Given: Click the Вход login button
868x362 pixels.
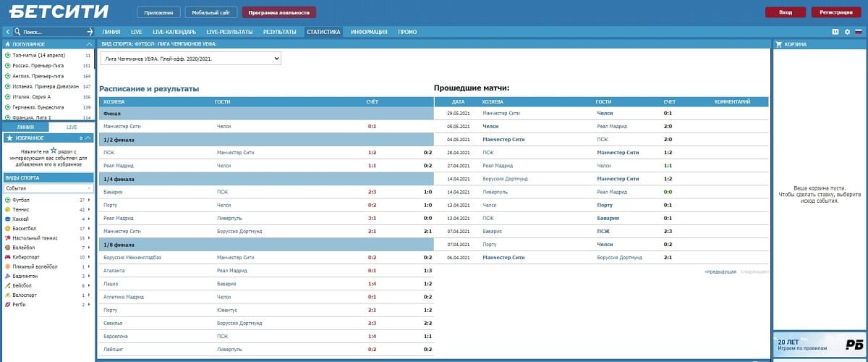Looking at the screenshot, I should click(x=786, y=12).
